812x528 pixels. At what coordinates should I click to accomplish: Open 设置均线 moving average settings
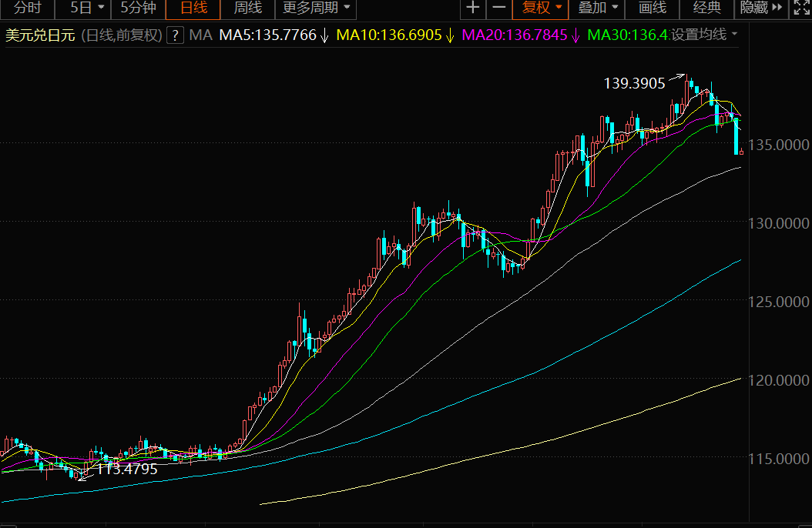(703, 35)
